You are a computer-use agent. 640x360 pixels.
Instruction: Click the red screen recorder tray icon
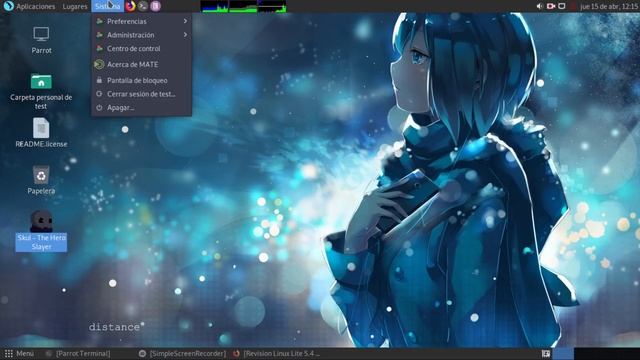pyautogui.click(x=551, y=6)
